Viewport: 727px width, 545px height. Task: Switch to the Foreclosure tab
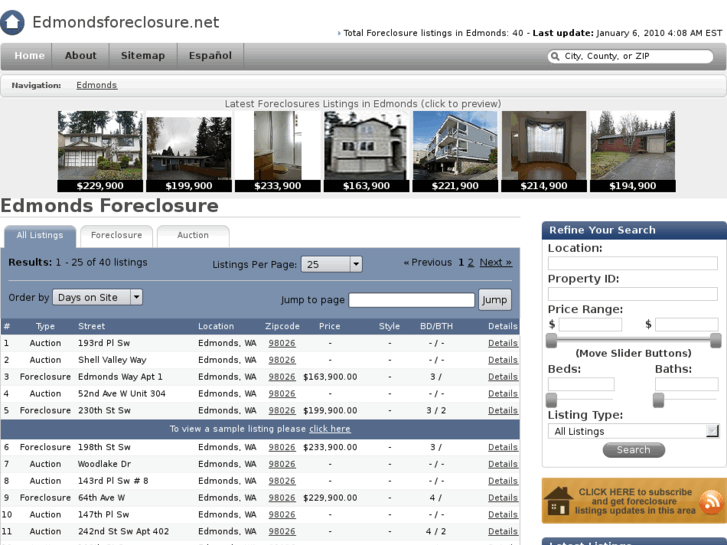click(116, 236)
